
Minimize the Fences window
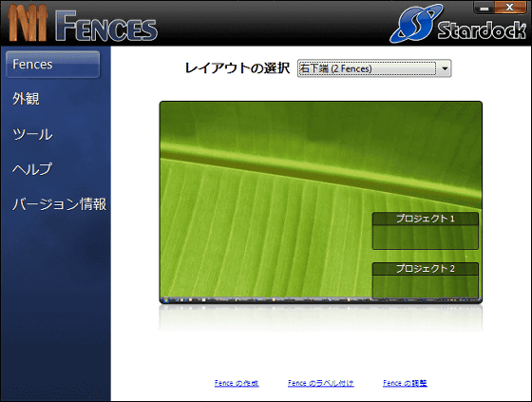(x=484, y=8)
